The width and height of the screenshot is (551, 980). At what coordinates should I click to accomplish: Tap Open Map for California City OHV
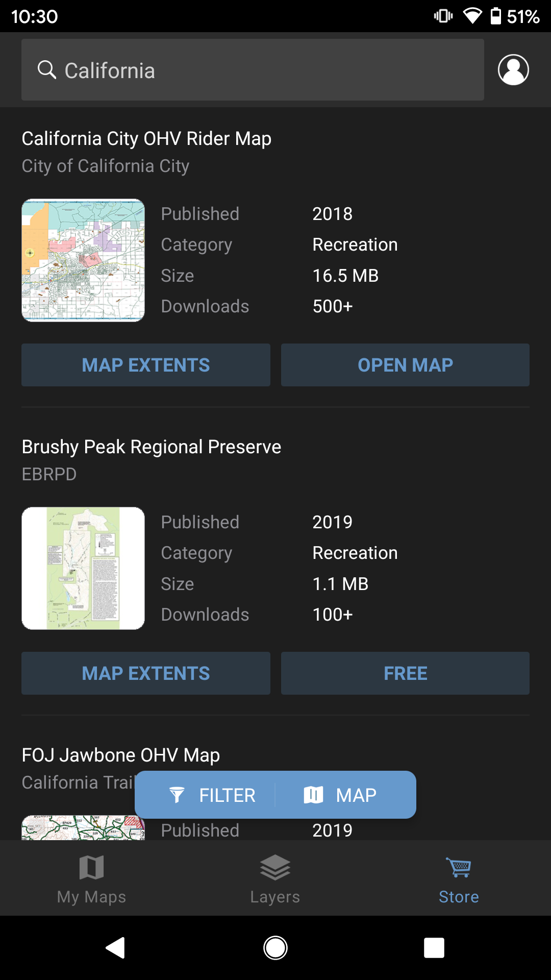[405, 365]
